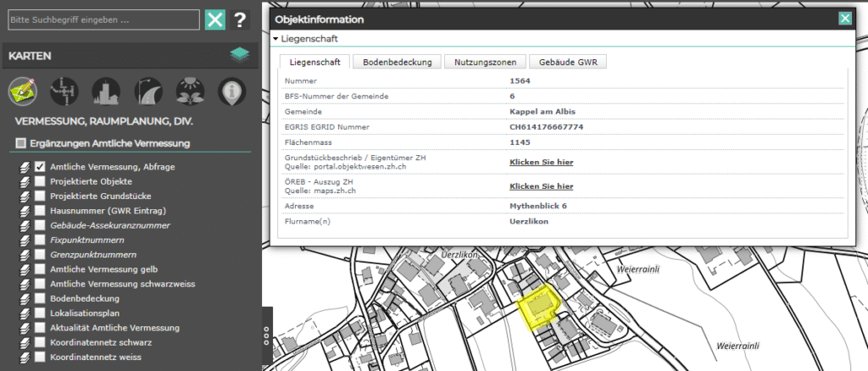
Task: Enable the Bodenbedeckung layer checkbox
Action: (x=40, y=299)
